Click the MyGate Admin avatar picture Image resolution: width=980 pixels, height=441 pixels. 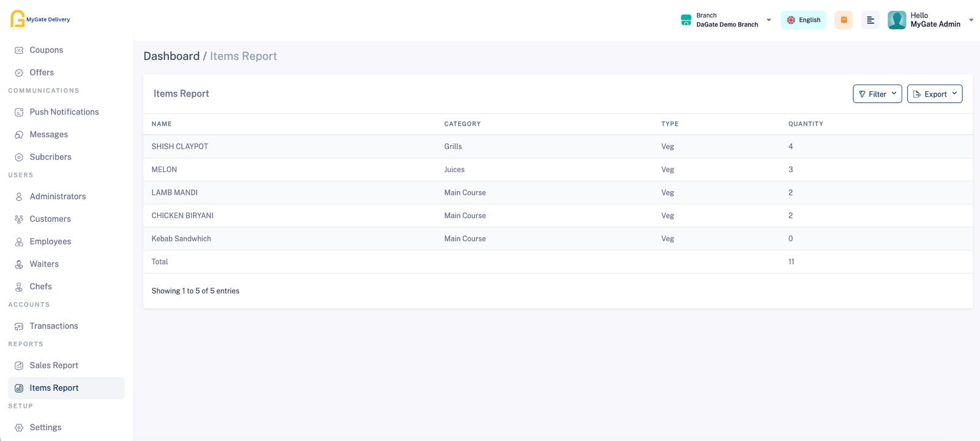[x=897, y=20]
